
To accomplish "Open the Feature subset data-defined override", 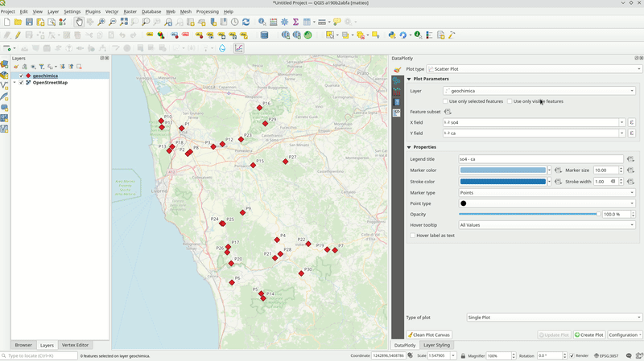I will 448,112.
